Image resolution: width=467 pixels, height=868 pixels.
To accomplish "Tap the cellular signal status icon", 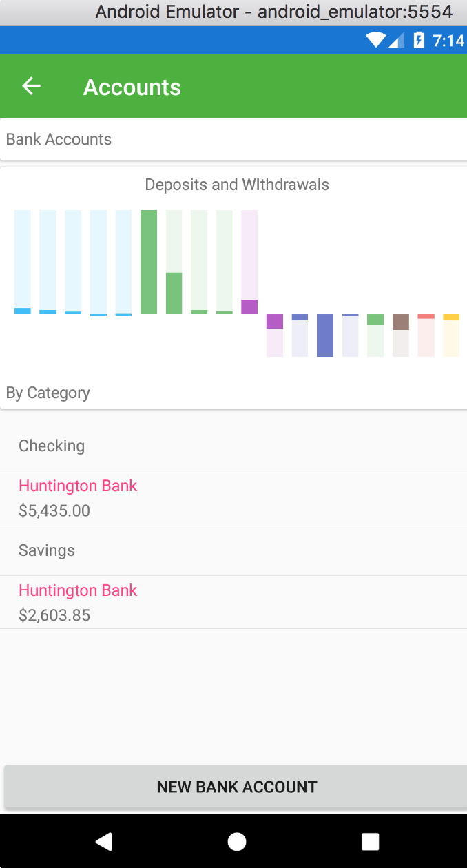I will click(x=397, y=41).
